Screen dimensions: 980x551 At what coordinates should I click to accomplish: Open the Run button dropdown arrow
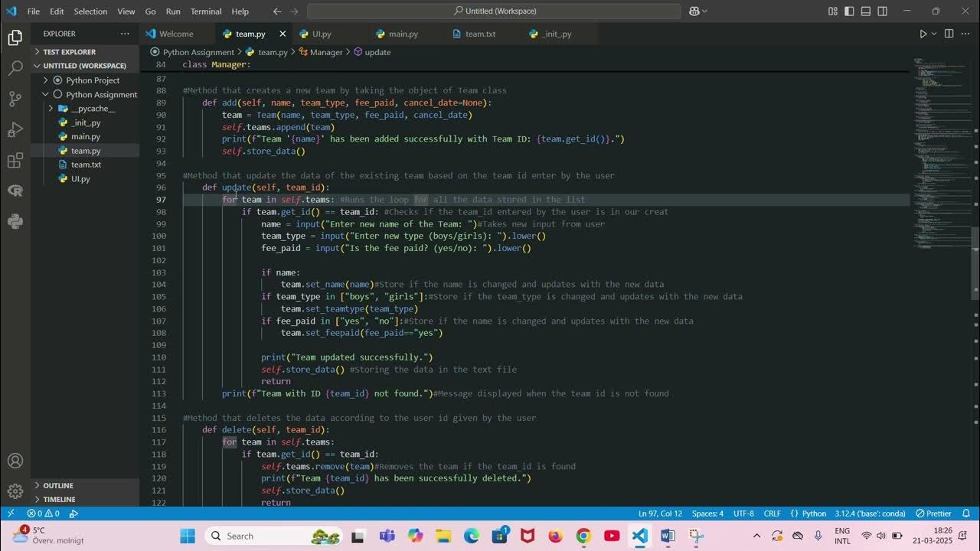tap(934, 34)
